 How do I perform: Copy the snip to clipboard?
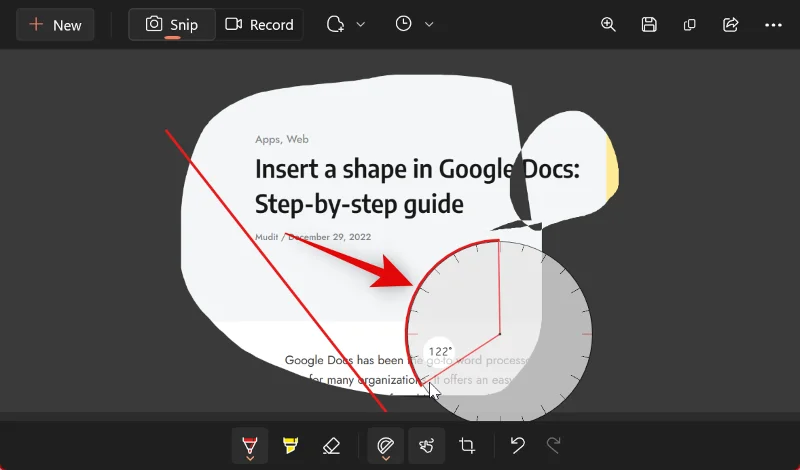click(x=689, y=25)
